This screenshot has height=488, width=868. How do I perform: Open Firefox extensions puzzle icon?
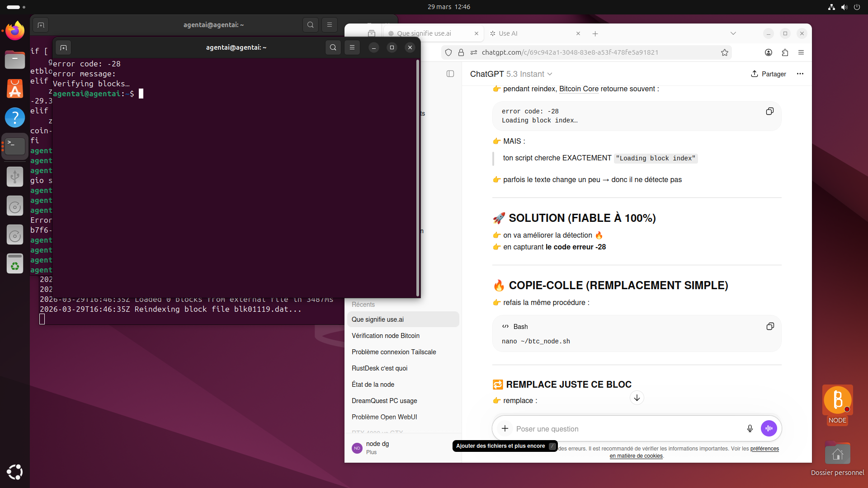click(x=785, y=52)
